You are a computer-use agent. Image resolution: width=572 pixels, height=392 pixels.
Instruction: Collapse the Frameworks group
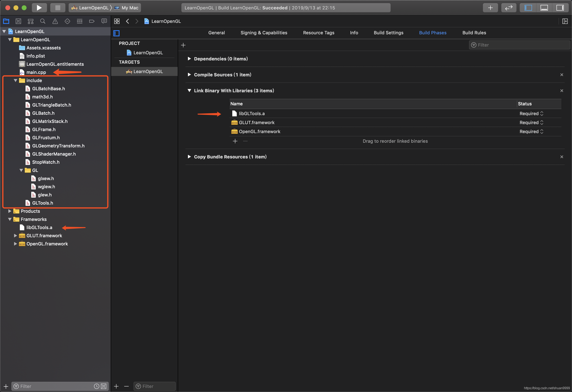tap(10, 219)
